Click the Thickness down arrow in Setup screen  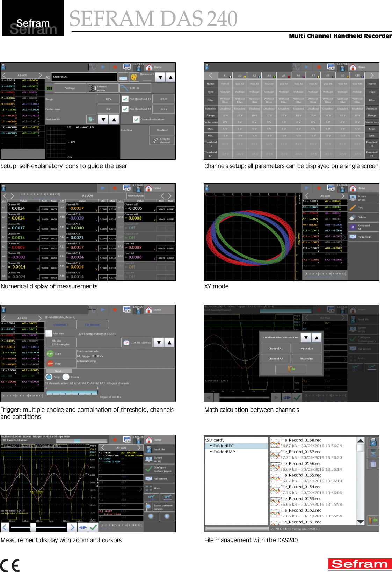[x=160, y=77]
